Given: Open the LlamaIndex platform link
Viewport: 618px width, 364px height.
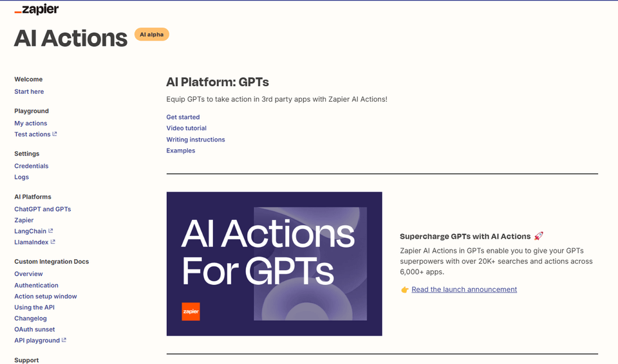Looking at the screenshot, I should 32,242.
